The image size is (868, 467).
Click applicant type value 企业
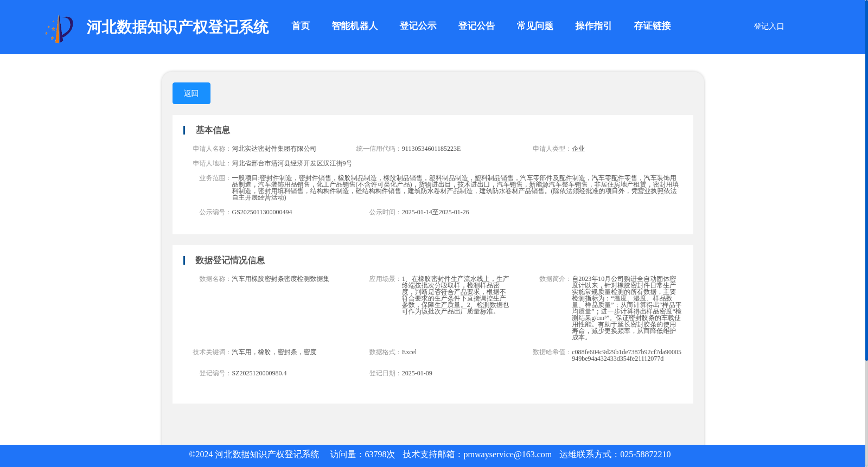pyautogui.click(x=578, y=149)
